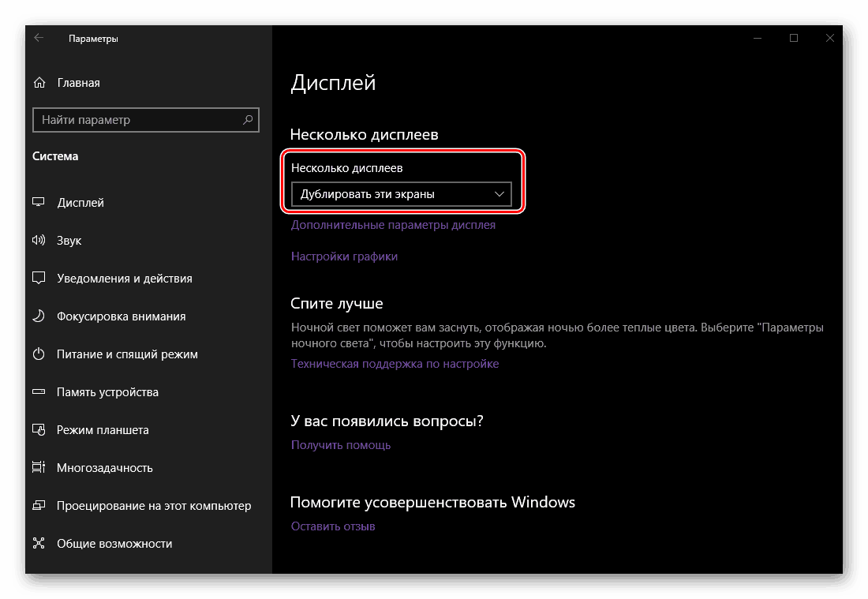The image size is (868, 599).
Task: Open Техническая поддержка по настройке link
Action: (395, 364)
